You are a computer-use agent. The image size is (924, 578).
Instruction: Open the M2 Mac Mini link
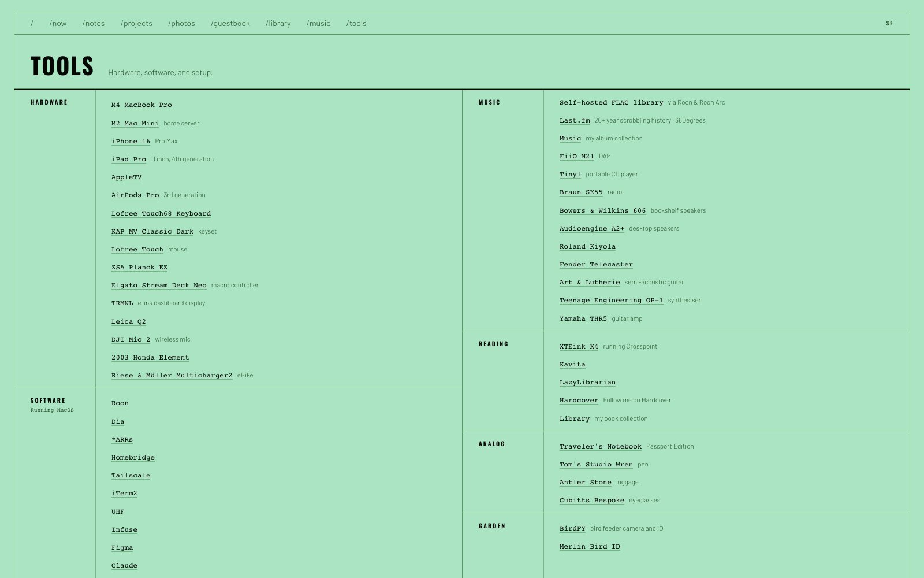click(135, 123)
